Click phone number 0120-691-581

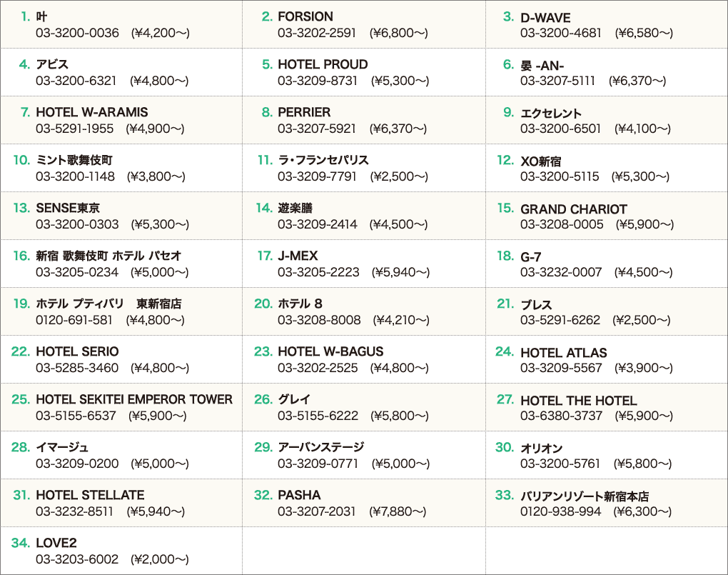pyautogui.click(x=74, y=320)
